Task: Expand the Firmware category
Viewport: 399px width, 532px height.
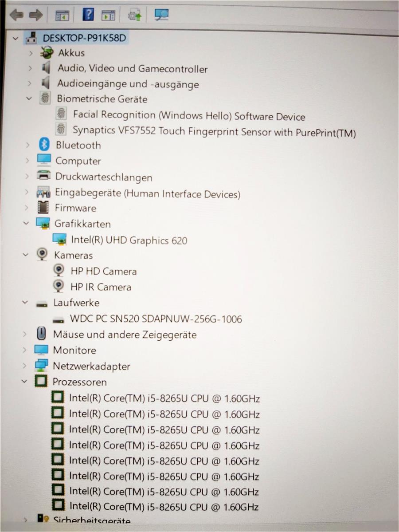Action: tap(27, 207)
